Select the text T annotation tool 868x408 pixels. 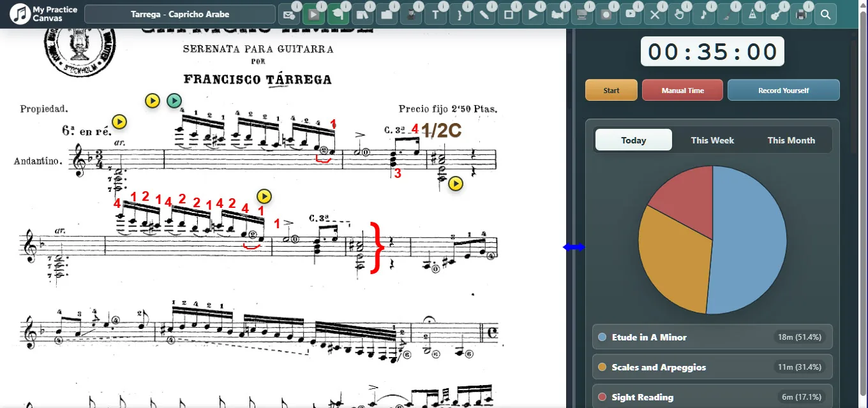435,15
